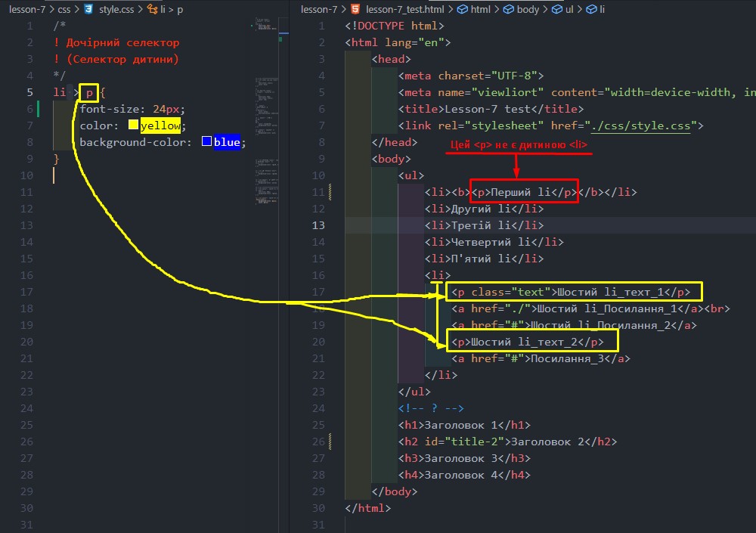
Task: Click the closing '</body>' tag line
Action: pyautogui.click(x=395, y=491)
